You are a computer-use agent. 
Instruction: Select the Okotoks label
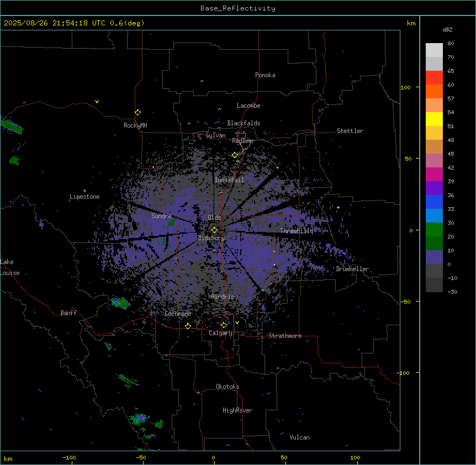[228, 387]
